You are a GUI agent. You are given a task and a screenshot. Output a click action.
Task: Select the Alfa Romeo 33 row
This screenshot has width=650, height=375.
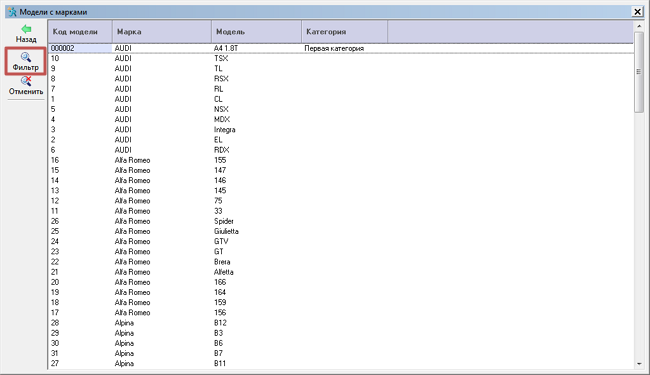[x=341, y=211]
